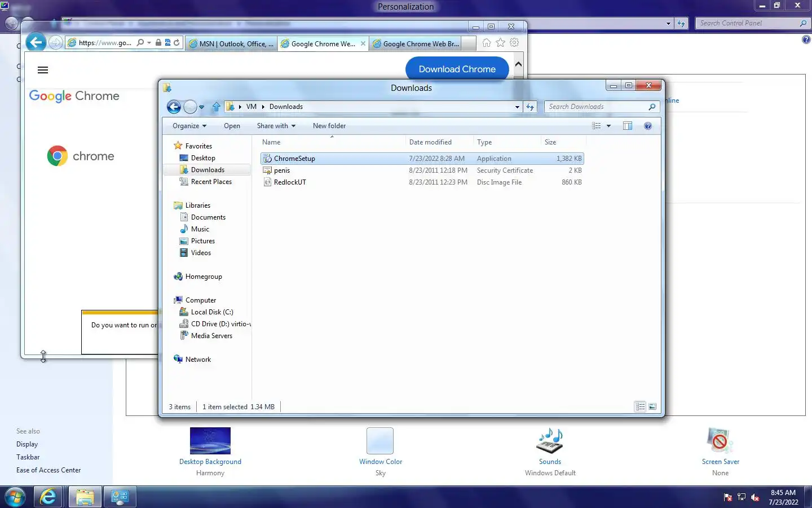Viewport: 812px width, 508px height.
Task: Open Media Servers
Action: [x=211, y=336]
